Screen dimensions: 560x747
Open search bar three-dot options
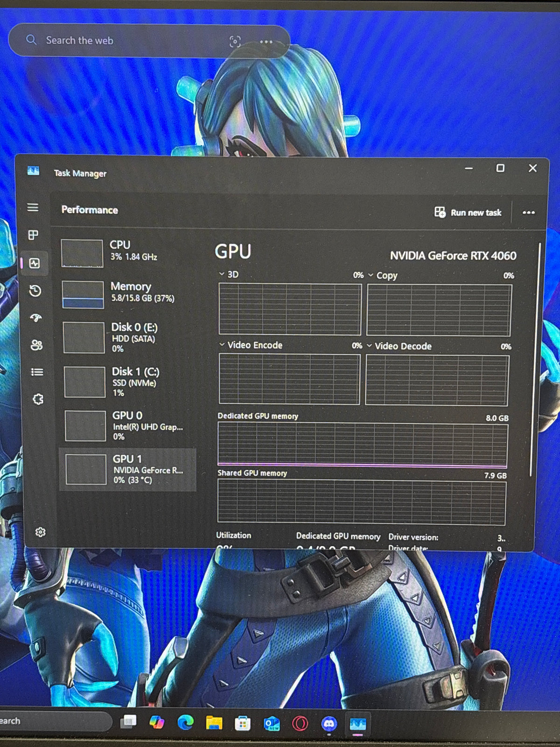click(x=266, y=42)
